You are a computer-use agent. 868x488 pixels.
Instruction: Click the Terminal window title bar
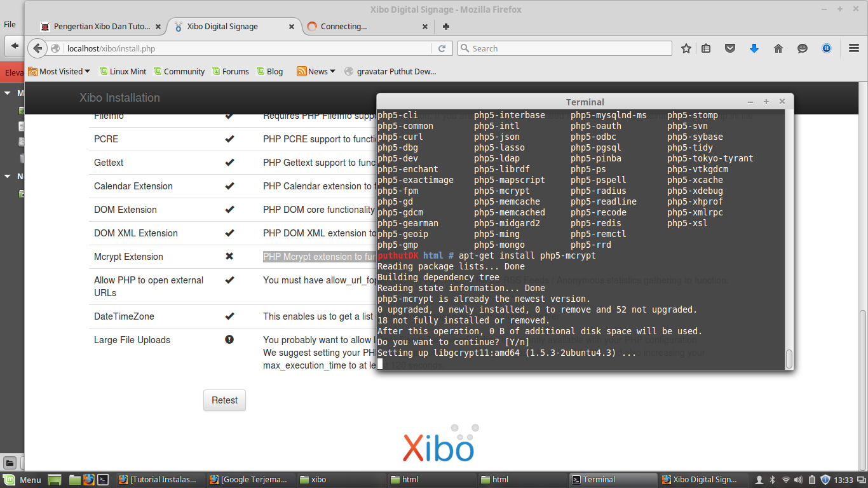click(x=585, y=102)
